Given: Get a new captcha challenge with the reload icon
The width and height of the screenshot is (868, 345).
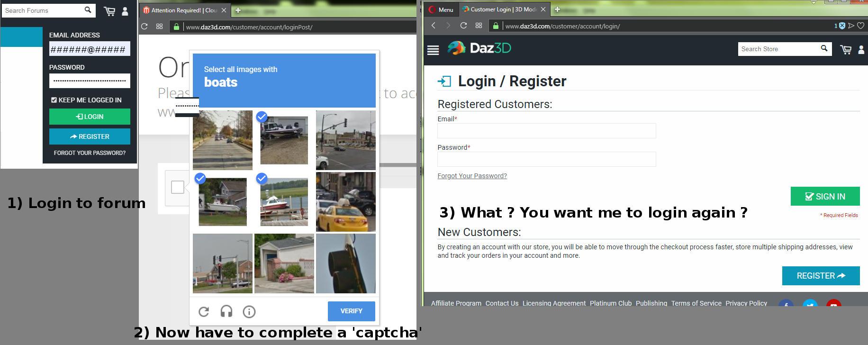Looking at the screenshot, I should (x=204, y=311).
